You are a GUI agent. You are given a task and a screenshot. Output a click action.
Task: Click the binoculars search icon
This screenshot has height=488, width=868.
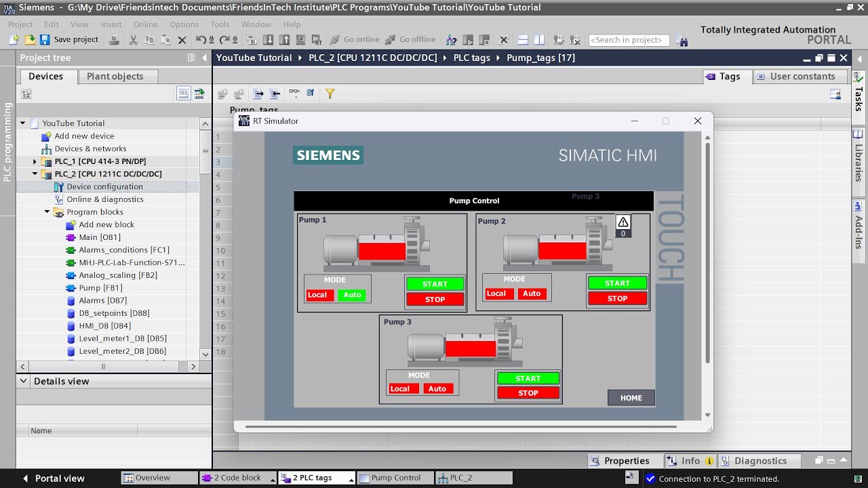[682, 41]
